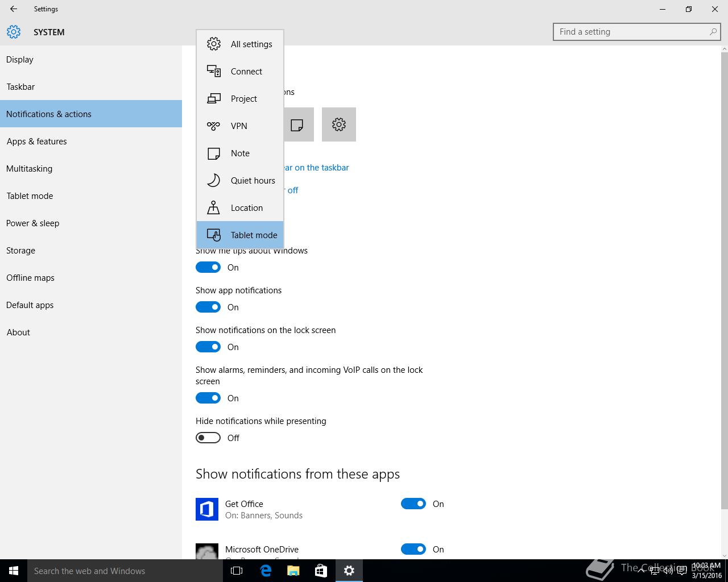Select the All settings gear icon in the popup
This screenshot has width=728, height=582.
pyautogui.click(x=214, y=44)
